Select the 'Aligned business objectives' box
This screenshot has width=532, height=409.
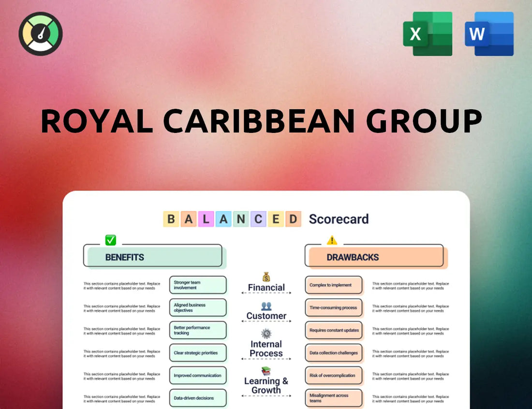coord(198,307)
